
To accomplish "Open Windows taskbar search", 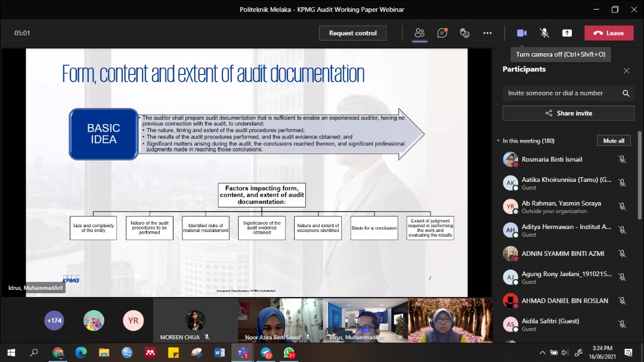I will click(x=34, y=352).
